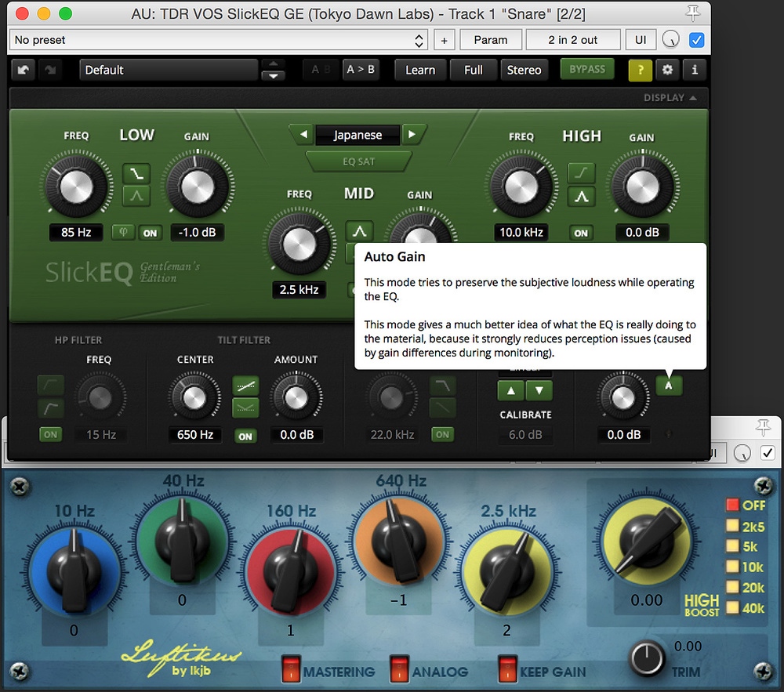Uncheck the SlickEQ plugin enable checkbox

(696, 40)
